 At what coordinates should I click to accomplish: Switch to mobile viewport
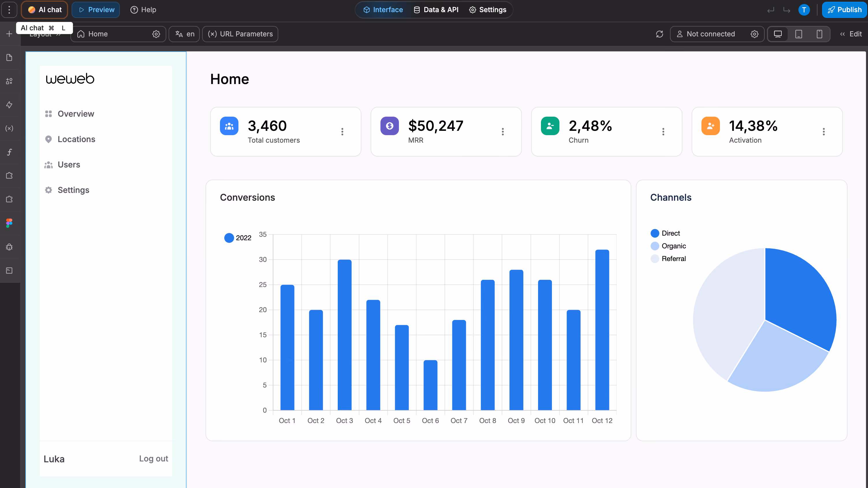[x=820, y=34]
